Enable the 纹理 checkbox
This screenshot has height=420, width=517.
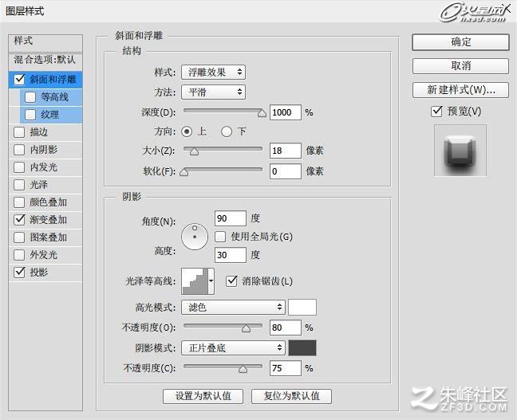click(x=30, y=114)
